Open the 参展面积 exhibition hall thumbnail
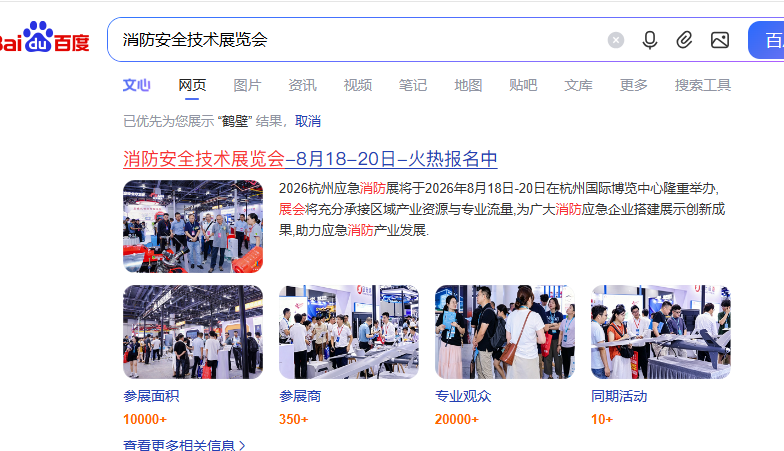 tap(193, 332)
